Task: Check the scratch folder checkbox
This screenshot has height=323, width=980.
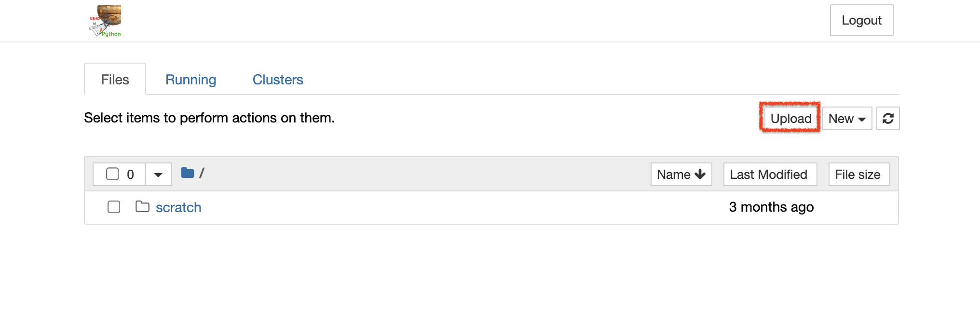Action: coord(114,207)
